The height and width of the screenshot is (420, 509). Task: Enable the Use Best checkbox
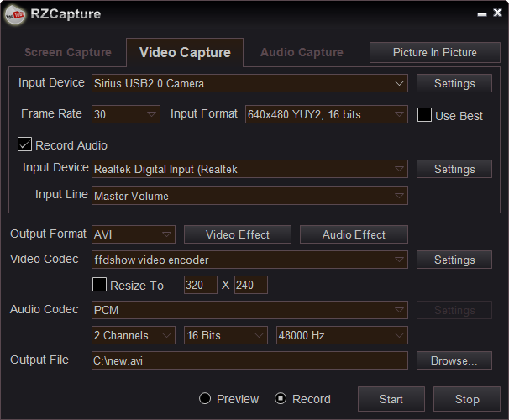pos(424,115)
